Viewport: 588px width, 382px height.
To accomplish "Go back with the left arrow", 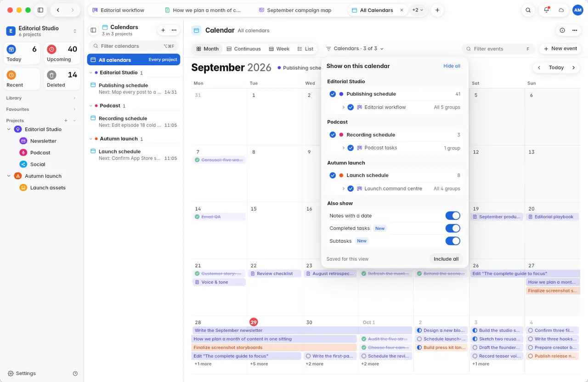I will pyautogui.click(x=58, y=10).
